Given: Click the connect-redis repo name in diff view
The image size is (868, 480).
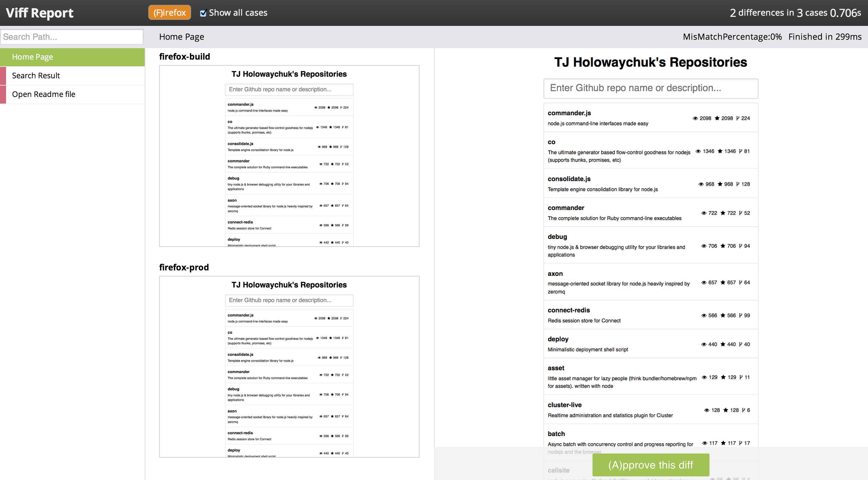Looking at the screenshot, I should (x=569, y=310).
